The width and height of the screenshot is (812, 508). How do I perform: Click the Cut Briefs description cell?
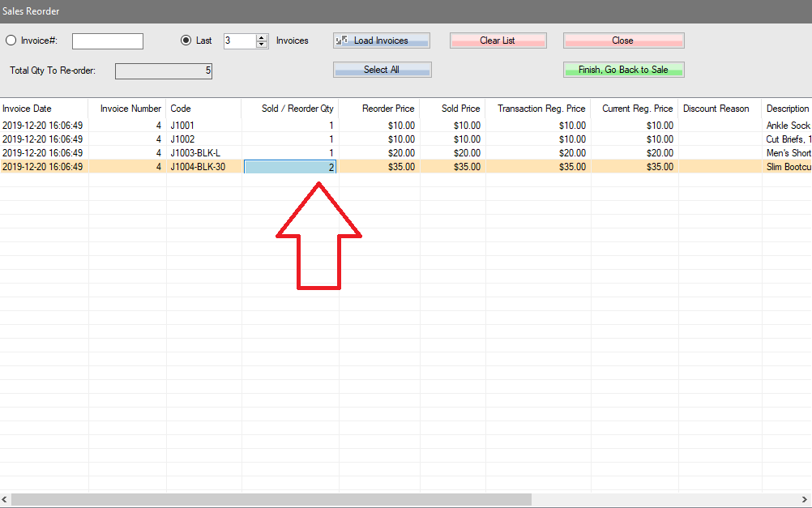(787, 139)
